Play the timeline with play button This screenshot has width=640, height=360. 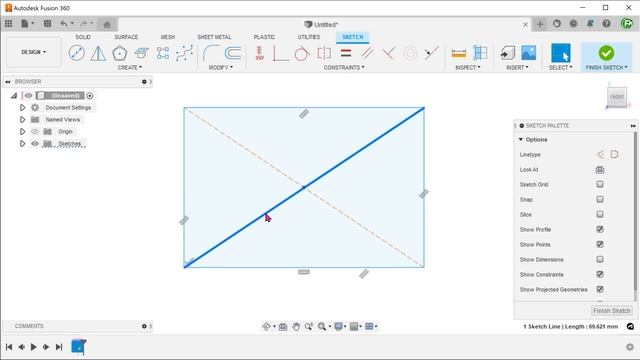coord(33,347)
